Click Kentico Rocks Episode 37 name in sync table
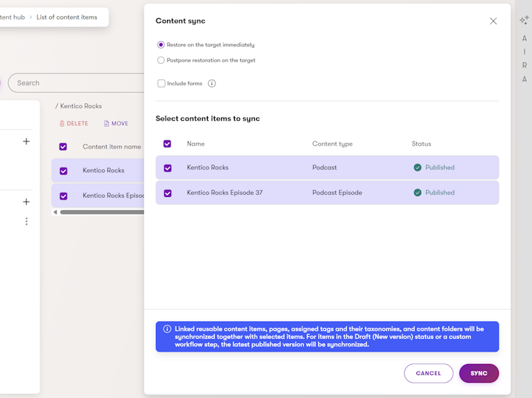This screenshot has height=398, width=532. point(224,193)
